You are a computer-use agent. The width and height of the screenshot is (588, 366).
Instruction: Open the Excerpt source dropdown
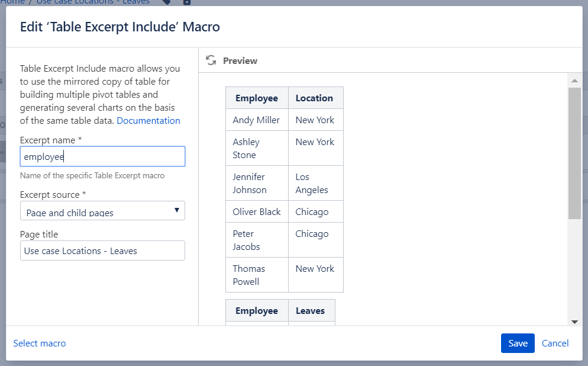click(102, 211)
